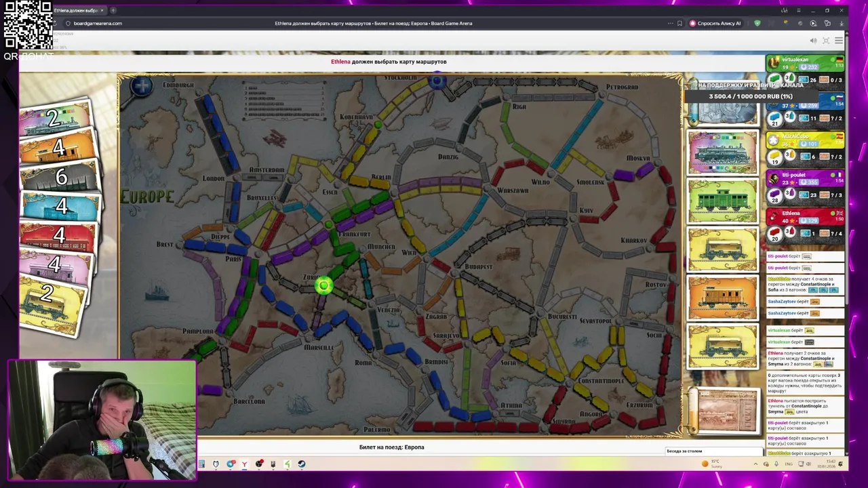Open the Steam taskbar icon
This screenshot has height=488, width=868.
[302, 464]
